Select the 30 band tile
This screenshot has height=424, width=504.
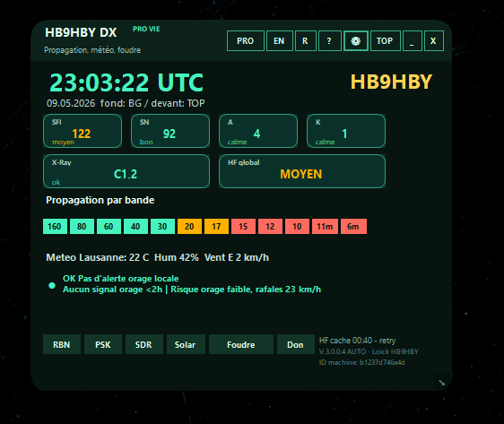(162, 227)
